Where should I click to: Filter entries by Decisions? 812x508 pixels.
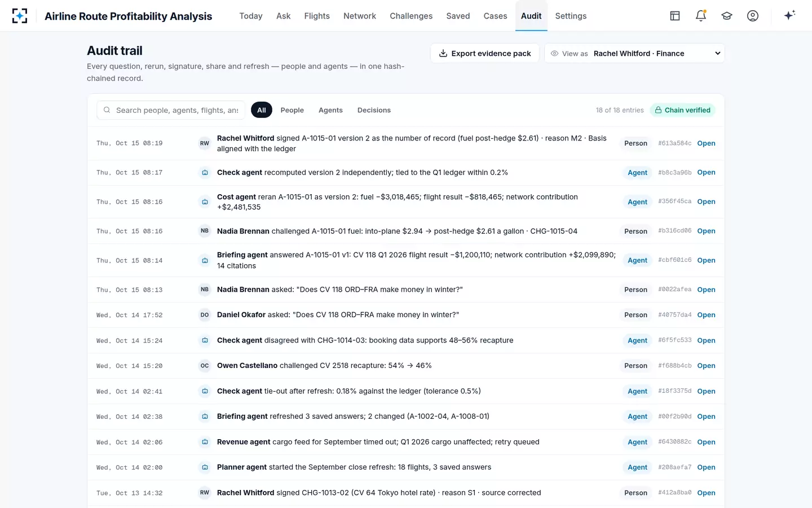[x=374, y=110]
